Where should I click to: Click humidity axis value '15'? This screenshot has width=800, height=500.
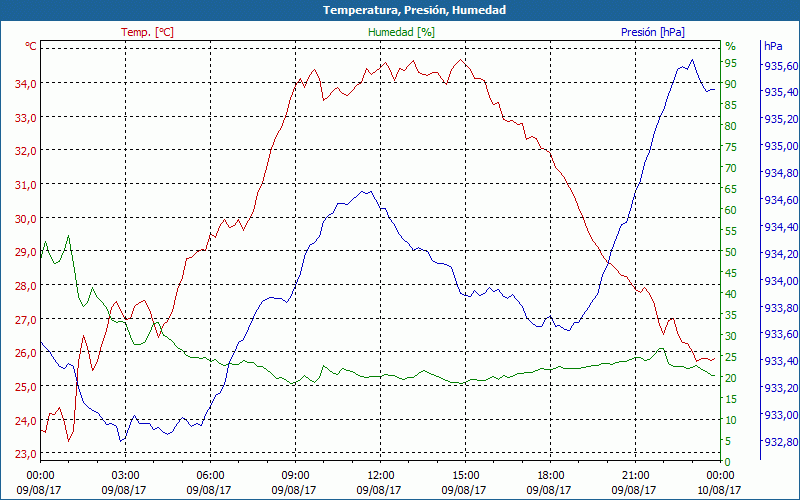(x=731, y=399)
